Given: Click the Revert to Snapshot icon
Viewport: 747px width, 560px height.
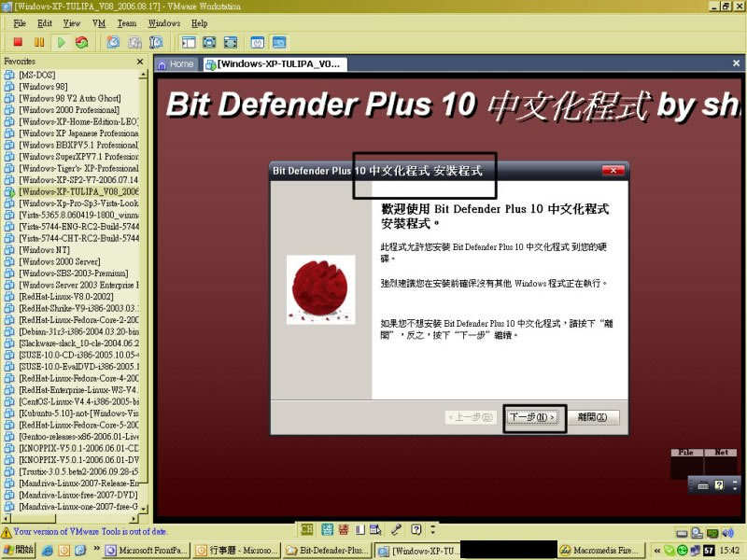Looking at the screenshot, I should pos(134,42).
